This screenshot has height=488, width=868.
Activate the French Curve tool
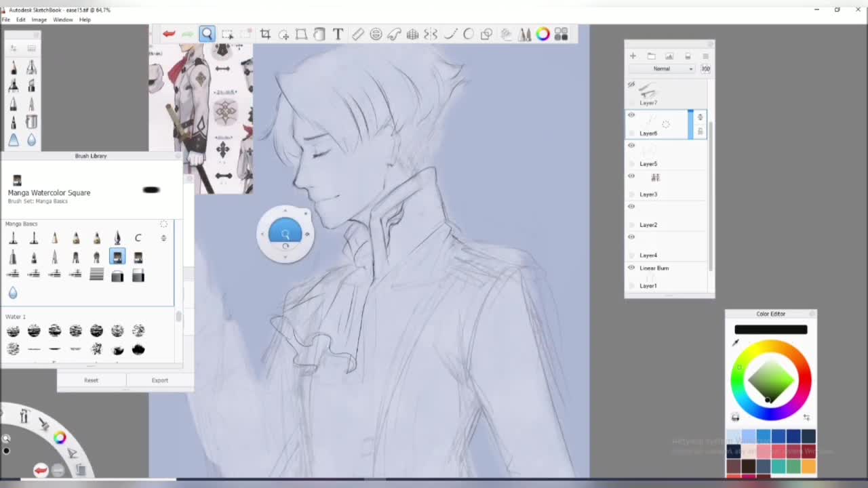pos(394,34)
